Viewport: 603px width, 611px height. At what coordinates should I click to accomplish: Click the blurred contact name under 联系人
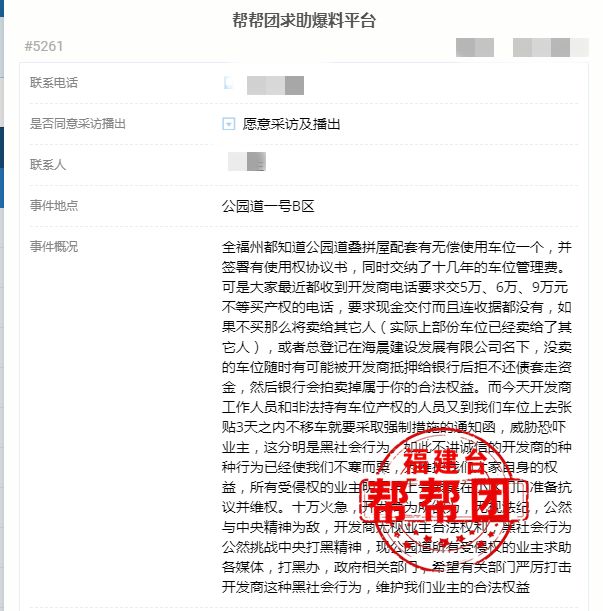point(247,162)
